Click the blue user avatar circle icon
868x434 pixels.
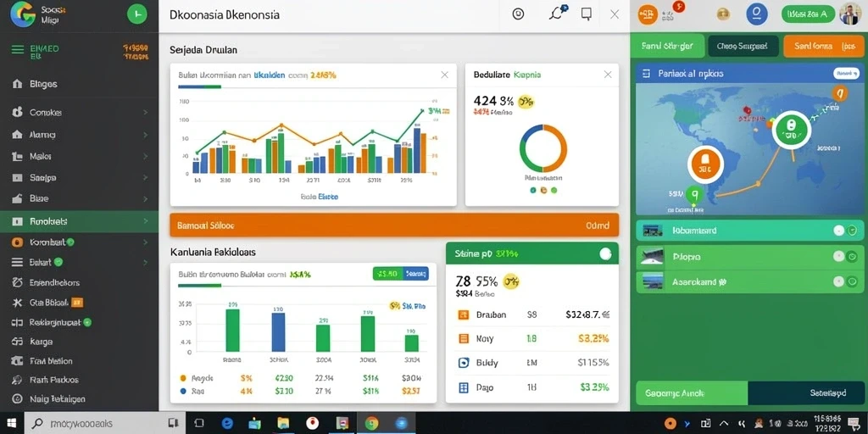pos(757,14)
